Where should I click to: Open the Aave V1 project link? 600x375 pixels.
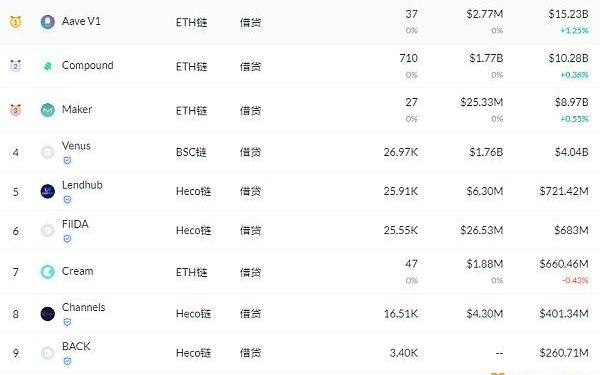pyautogui.click(x=81, y=21)
